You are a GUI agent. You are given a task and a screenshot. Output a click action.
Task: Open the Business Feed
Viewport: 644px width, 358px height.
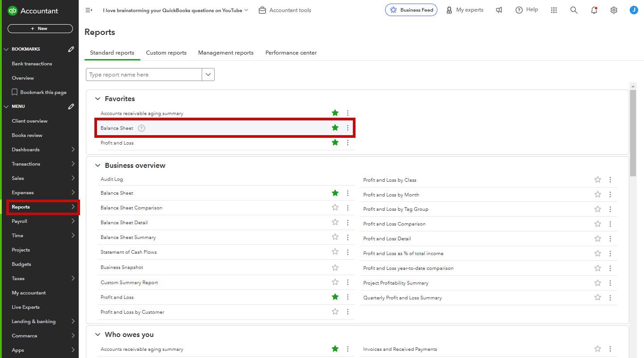[x=411, y=10]
